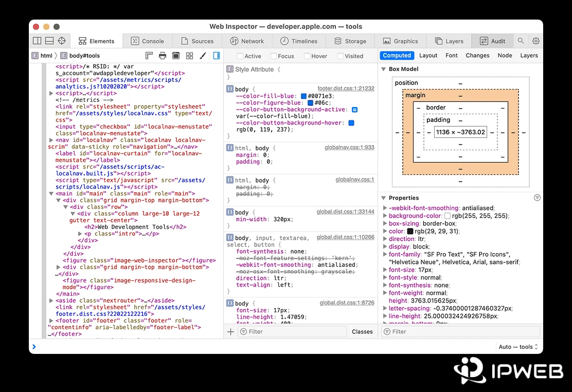The width and height of the screenshot is (572, 392).
Task: Toggle the details sidebar icon
Action: [217, 56]
